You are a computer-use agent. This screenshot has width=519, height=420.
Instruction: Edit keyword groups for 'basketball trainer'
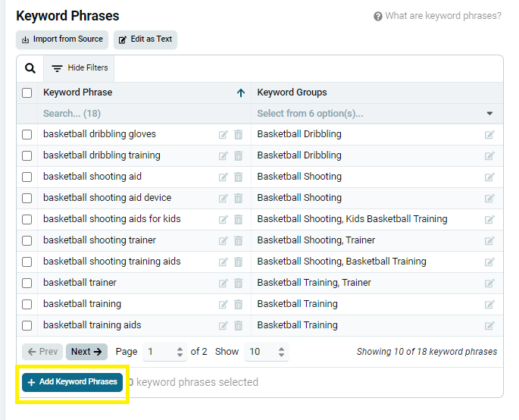tap(489, 283)
